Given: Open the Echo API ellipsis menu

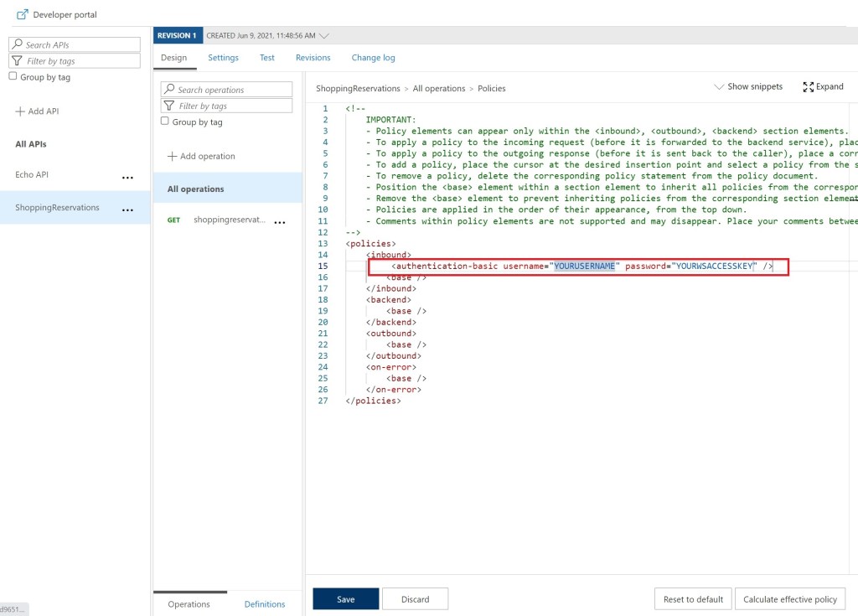Looking at the screenshot, I should (x=127, y=177).
